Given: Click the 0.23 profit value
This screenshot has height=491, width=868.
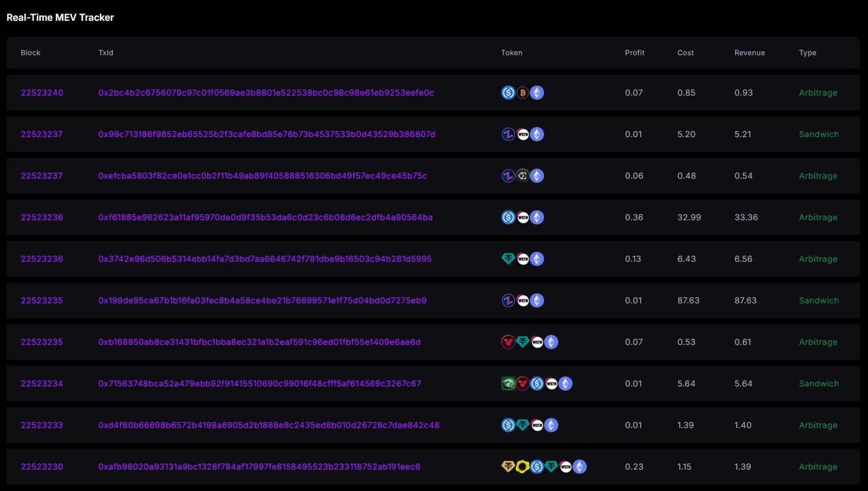Looking at the screenshot, I should click(x=634, y=467).
